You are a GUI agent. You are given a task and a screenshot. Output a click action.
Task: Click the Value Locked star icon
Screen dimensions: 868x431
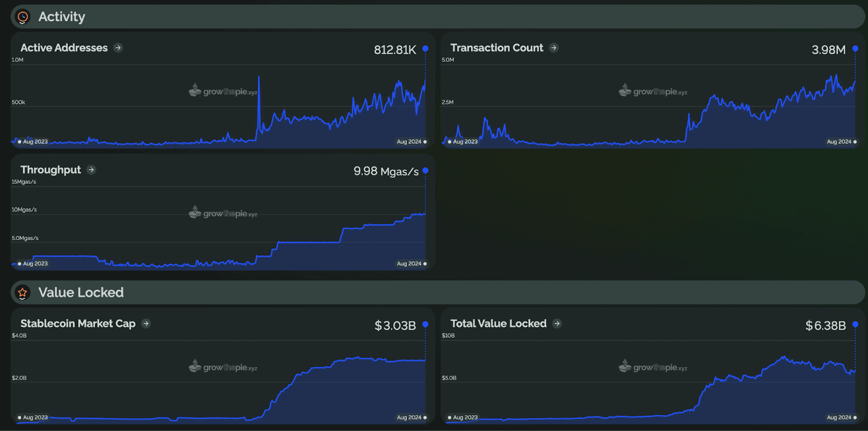(23, 293)
